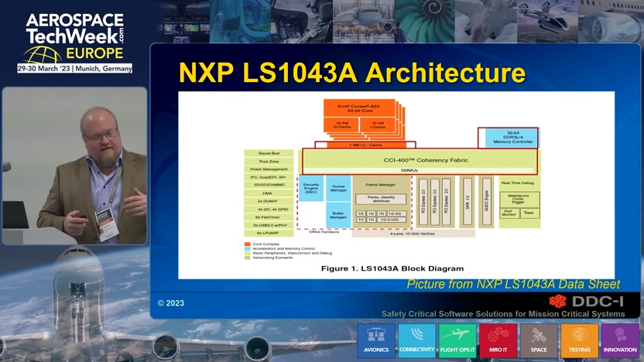644x362 pixels.
Task: Click the Aerospace TechWeek Europe logo
Action: click(74, 43)
